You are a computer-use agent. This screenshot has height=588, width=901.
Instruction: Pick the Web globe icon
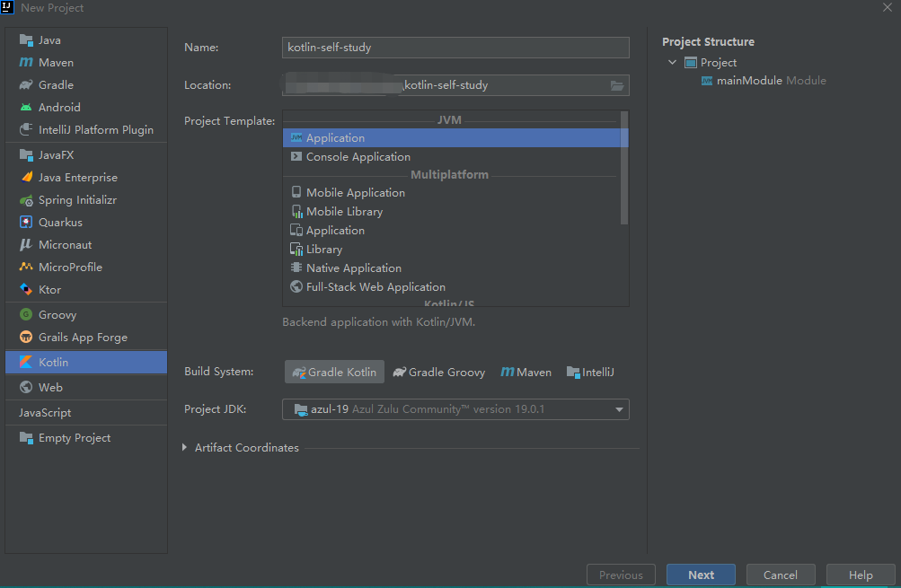(x=26, y=388)
